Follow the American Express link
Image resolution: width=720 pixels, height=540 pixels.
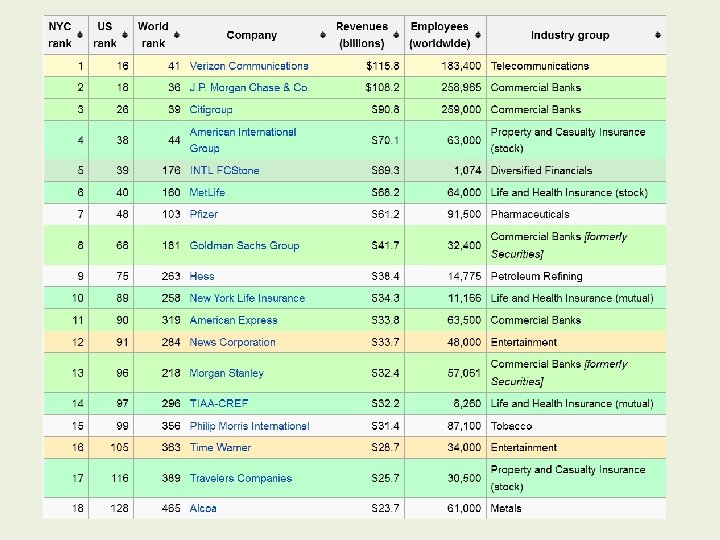point(233,320)
